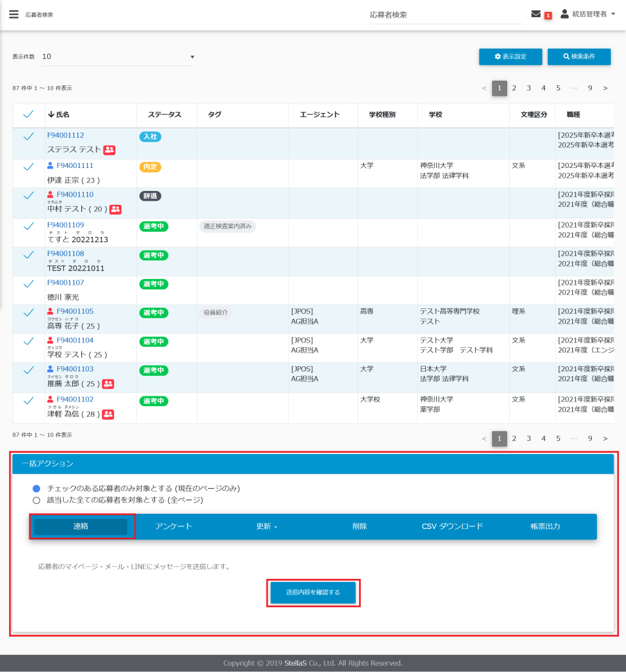The height and width of the screenshot is (672, 626).
Task: Uncheck the row for applicant F94001107
Action: (28, 283)
